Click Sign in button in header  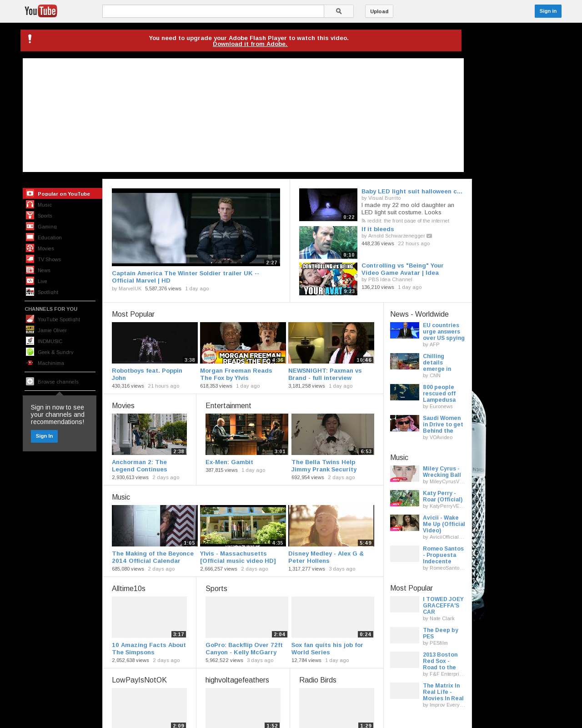tap(548, 11)
